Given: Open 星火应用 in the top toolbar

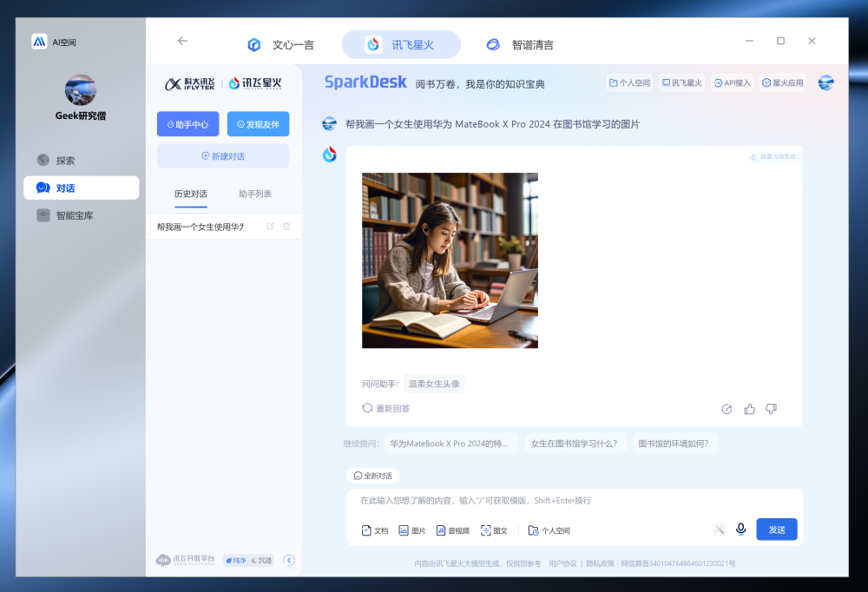Looking at the screenshot, I should click(x=783, y=83).
